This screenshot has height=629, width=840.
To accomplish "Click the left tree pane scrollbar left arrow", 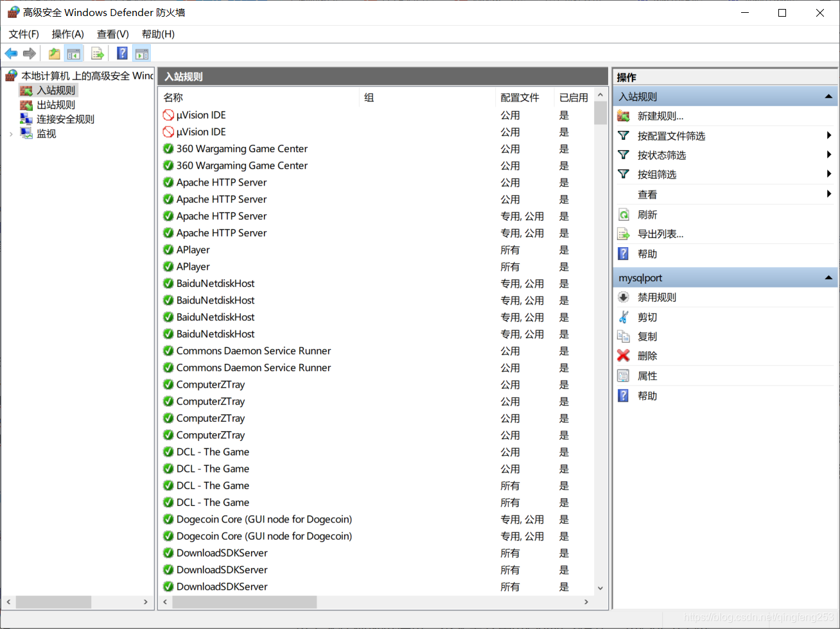I will [x=8, y=602].
